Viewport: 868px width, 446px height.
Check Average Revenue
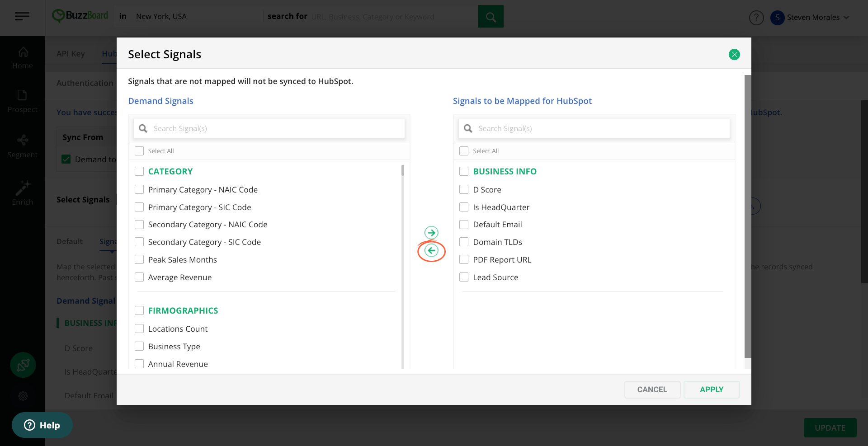click(139, 277)
